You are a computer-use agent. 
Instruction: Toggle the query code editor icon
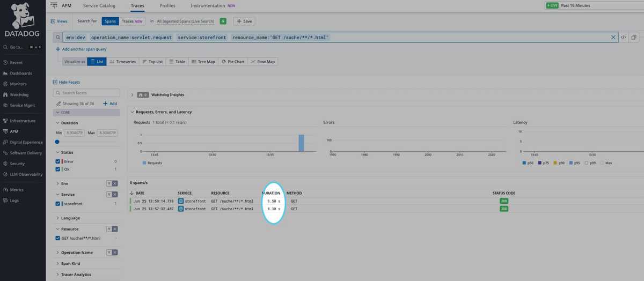(623, 38)
